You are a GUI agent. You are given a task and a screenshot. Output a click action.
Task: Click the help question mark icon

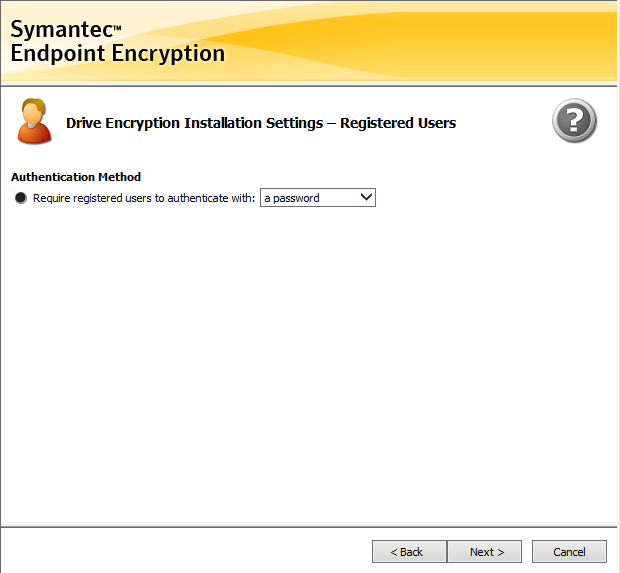coord(574,122)
